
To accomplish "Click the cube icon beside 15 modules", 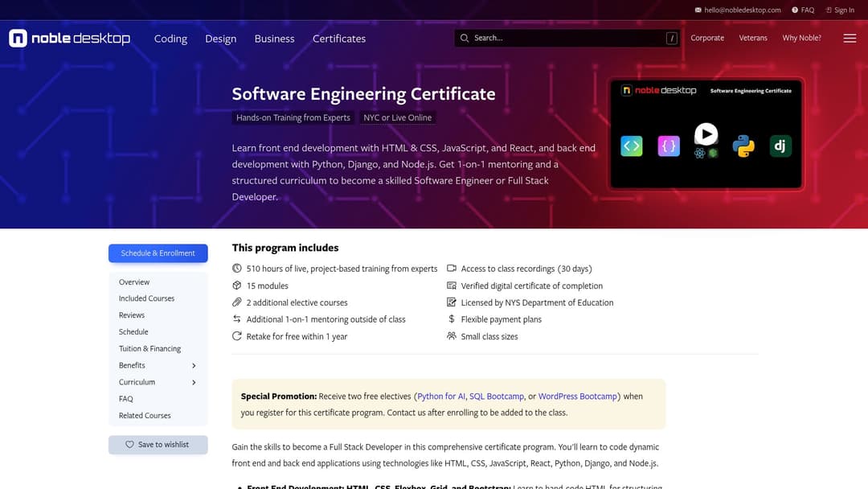I will (x=237, y=286).
